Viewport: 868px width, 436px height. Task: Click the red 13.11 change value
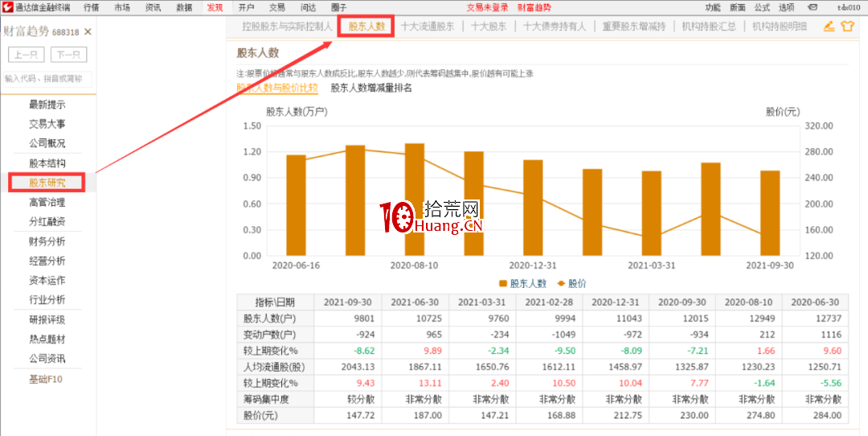pyautogui.click(x=432, y=383)
